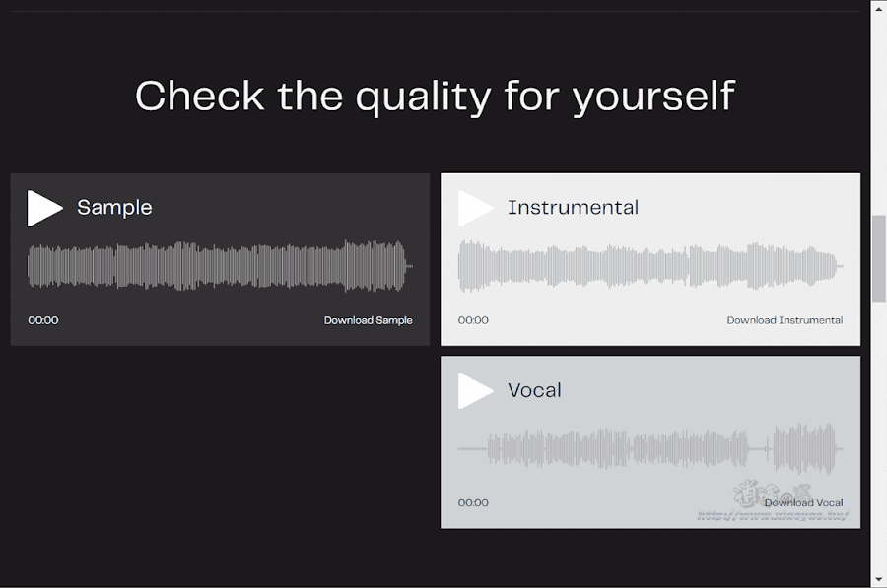887x588 pixels.
Task: Click the Download Instrumental link
Action: [785, 320]
